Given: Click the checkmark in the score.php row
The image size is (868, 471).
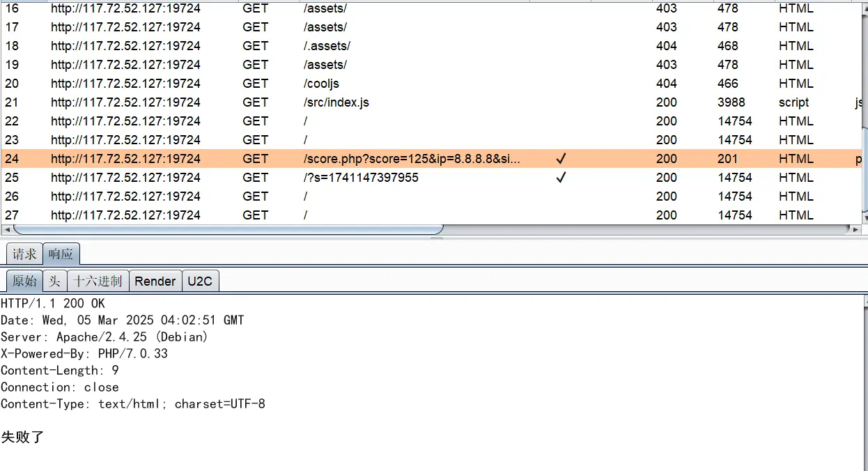Looking at the screenshot, I should click(561, 159).
